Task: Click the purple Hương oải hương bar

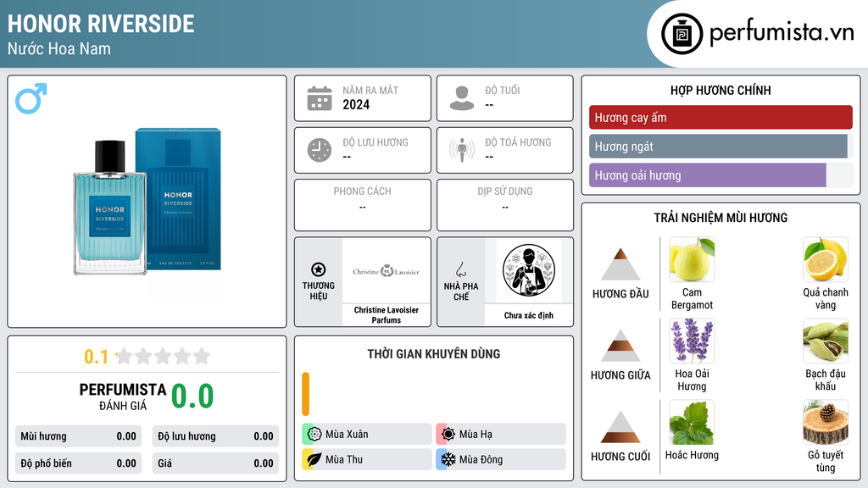Action: pyautogui.click(x=708, y=175)
